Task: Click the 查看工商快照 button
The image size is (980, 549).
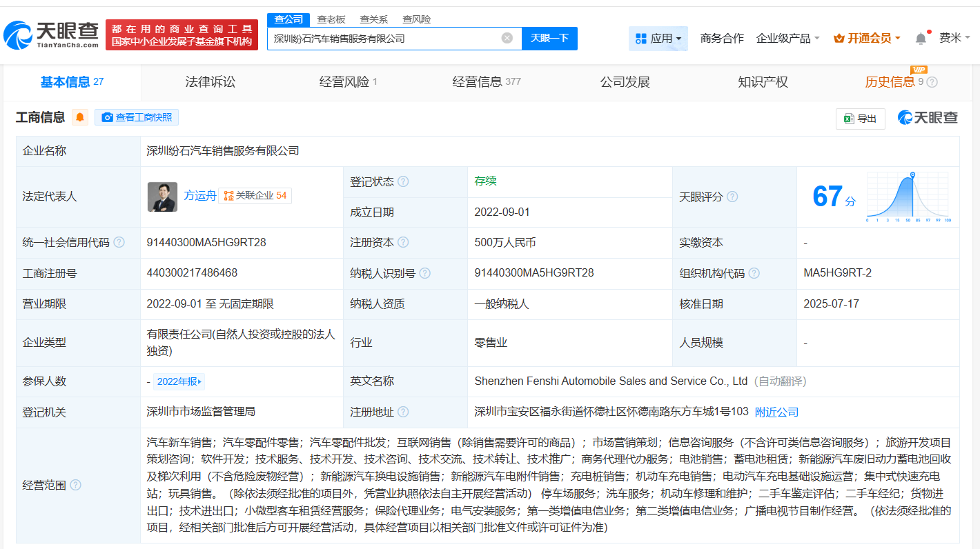Action: [137, 117]
